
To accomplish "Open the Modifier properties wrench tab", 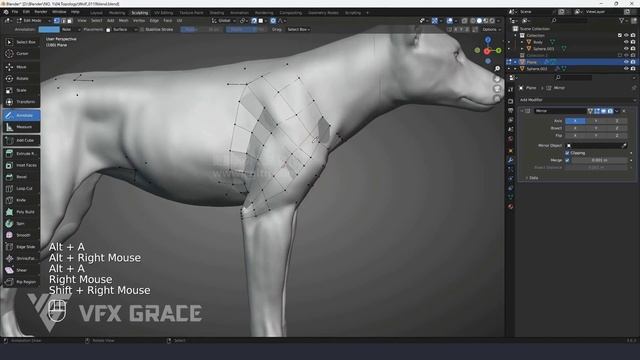I will coord(510,160).
